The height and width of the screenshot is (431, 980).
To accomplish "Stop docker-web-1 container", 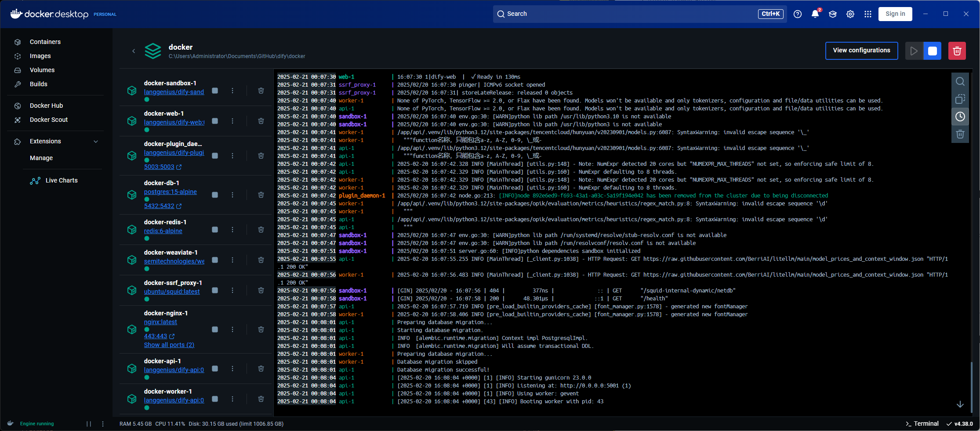I will click(215, 121).
